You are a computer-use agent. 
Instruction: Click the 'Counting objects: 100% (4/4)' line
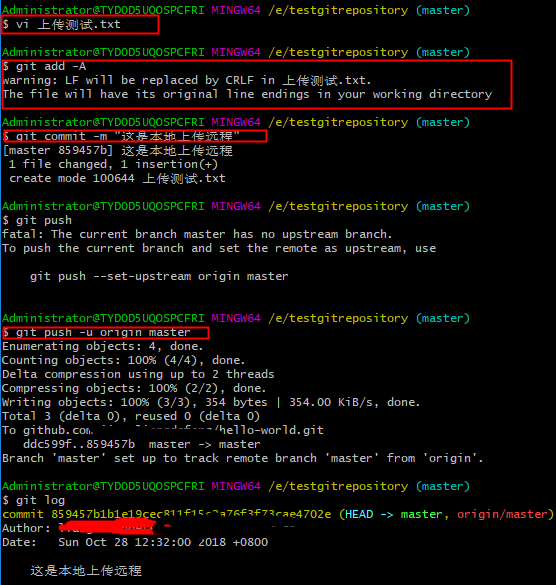(124, 360)
